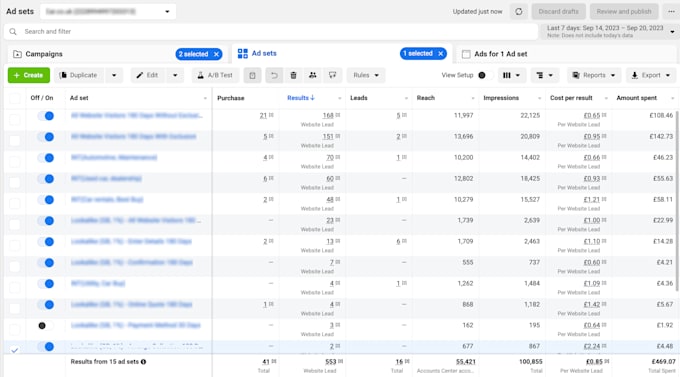680x377 pixels.
Task: Click the refresh icon beside Updated just now
Action: pyautogui.click(x=519, y=12)
